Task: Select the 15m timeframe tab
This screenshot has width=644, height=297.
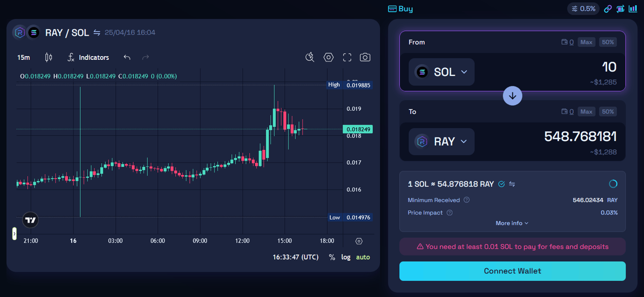Action: pos(23,57)
